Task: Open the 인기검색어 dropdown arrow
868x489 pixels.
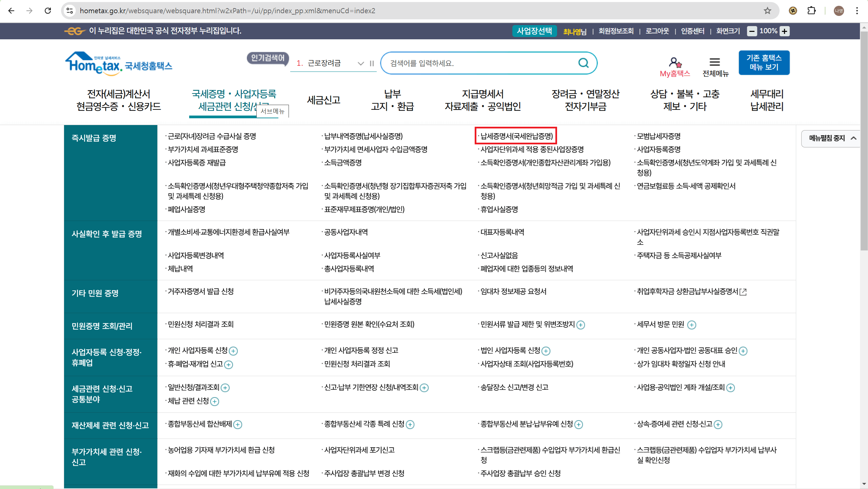Action: (360, 63)
